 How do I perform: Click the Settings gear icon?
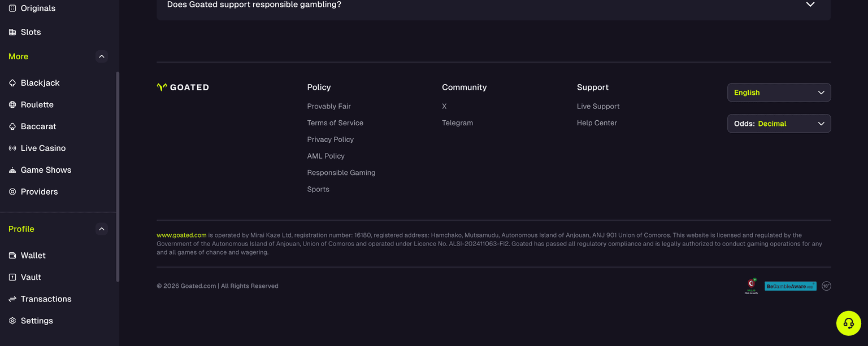(x=12, y=321)
